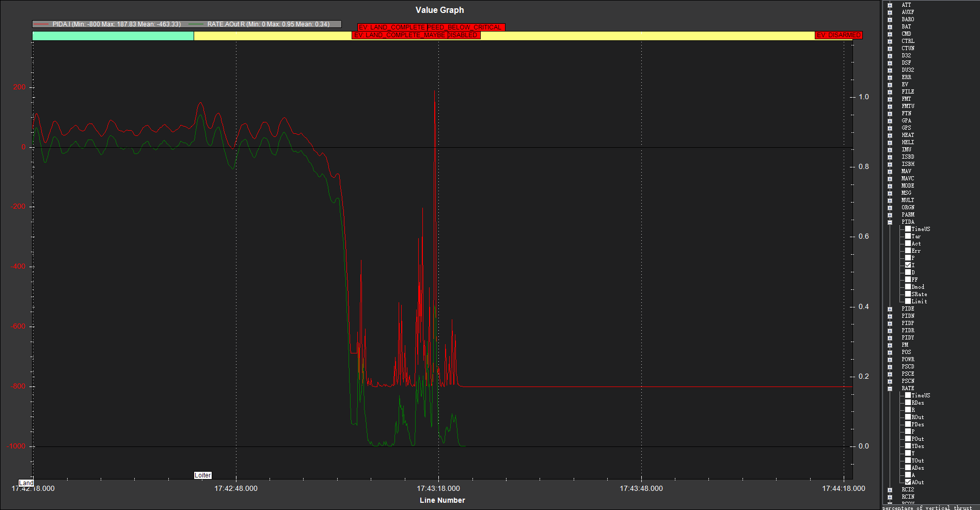Click the 17:43:18.000 time axis label
980x510 pixels.
tap(438, 488)
